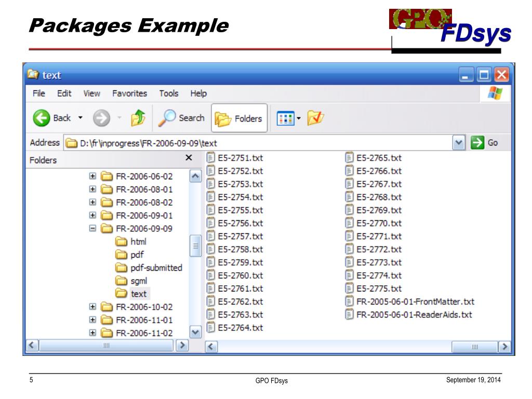Select file icon of E5-2771.txt
The height and width of the screenshot is (399, 532).
[349, 236]
